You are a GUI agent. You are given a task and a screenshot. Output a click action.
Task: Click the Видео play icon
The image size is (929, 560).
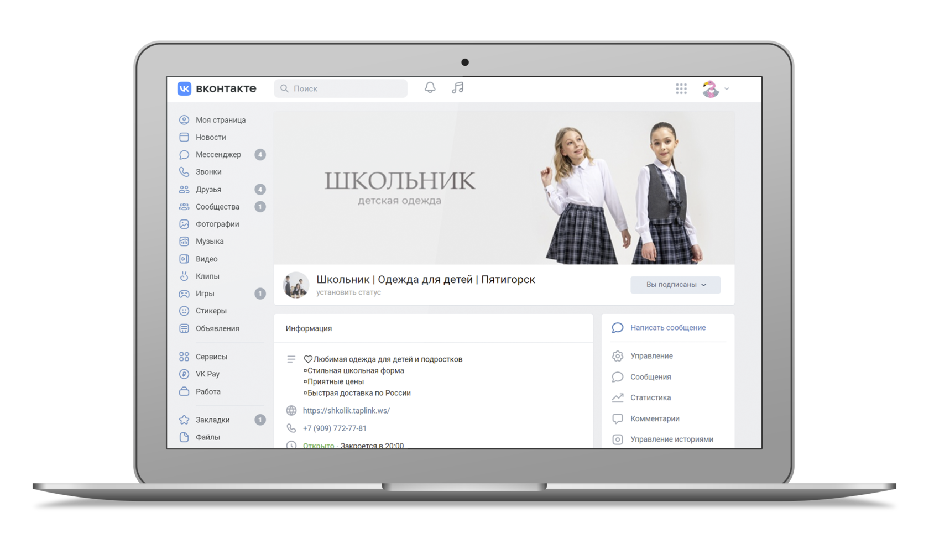pos(184,259)
